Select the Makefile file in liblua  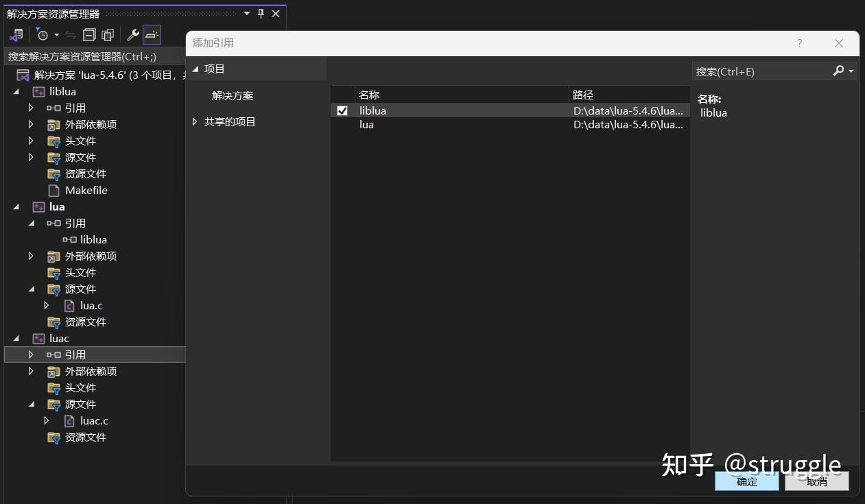pyautogui.click(x=86, y=191)
